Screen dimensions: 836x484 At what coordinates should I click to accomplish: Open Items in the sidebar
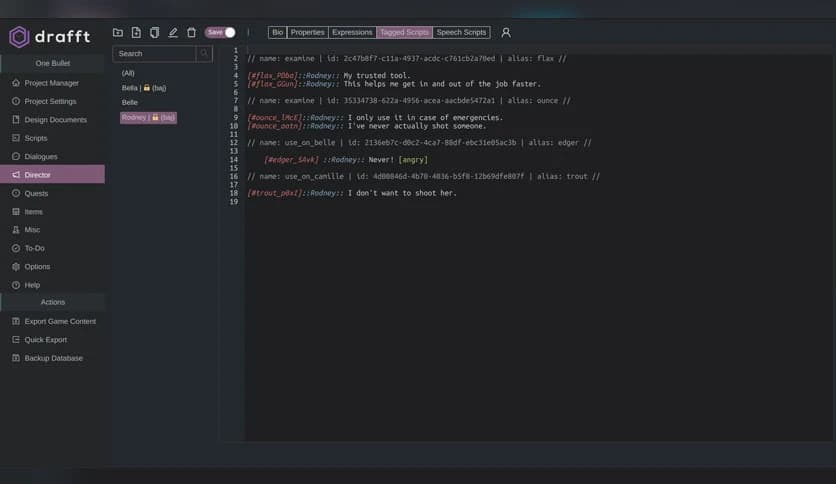[x=52, y=212]
